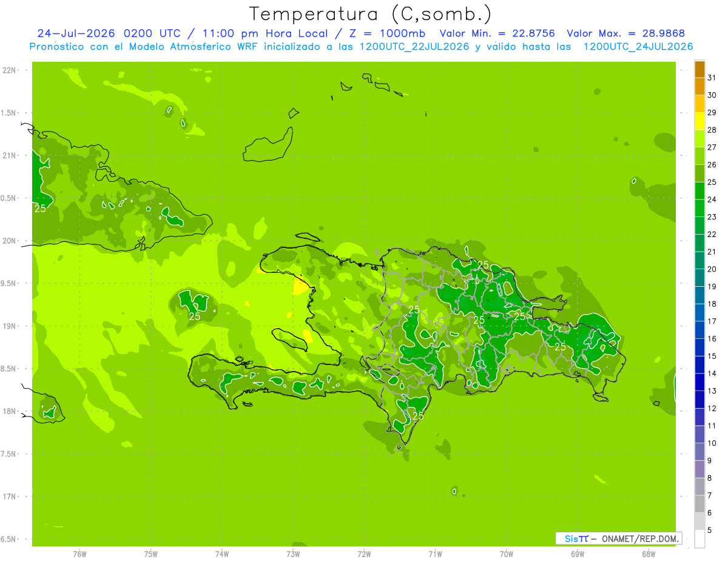The image size is (728, 562).
Task: Click the legend value '20'
Action: click(712, 269)
